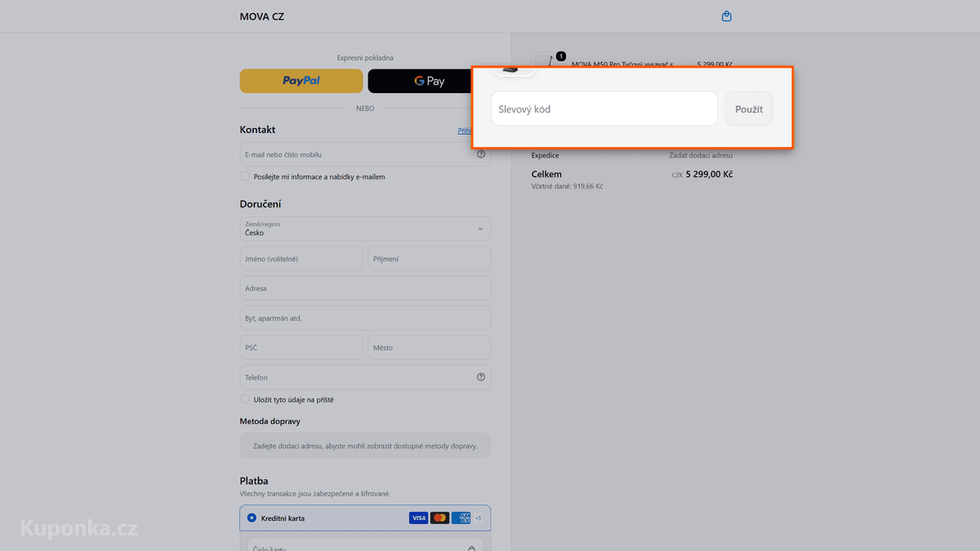This screenshot has height=551, width=980.
Task: Click the 'Byt, apartmán atd.' field
Action: tap(365, 318)
